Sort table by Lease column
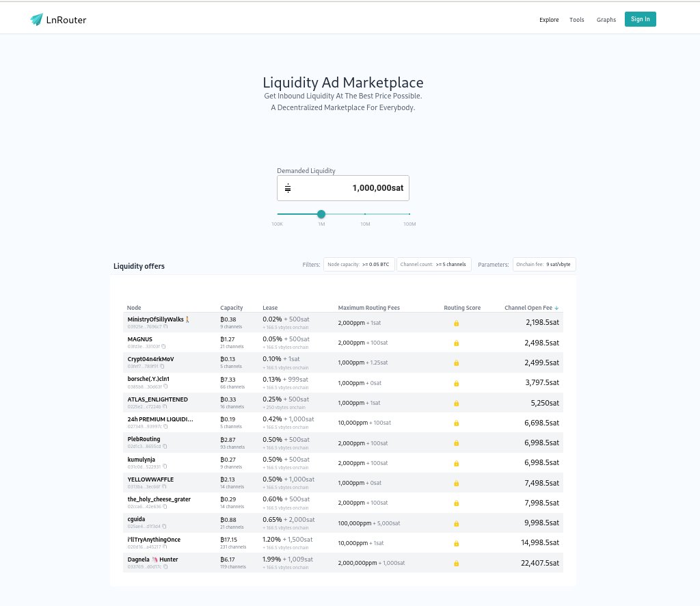 tap(270, 308)
